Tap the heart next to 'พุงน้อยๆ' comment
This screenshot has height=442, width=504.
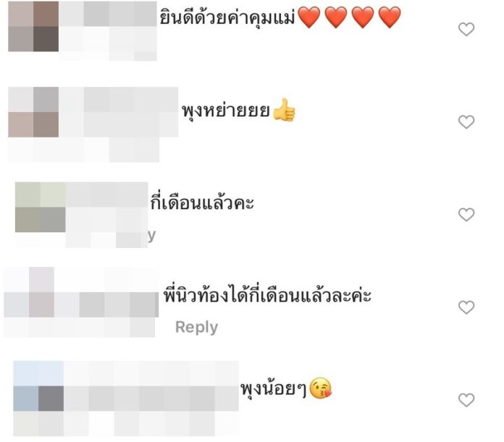pos(466,400)
